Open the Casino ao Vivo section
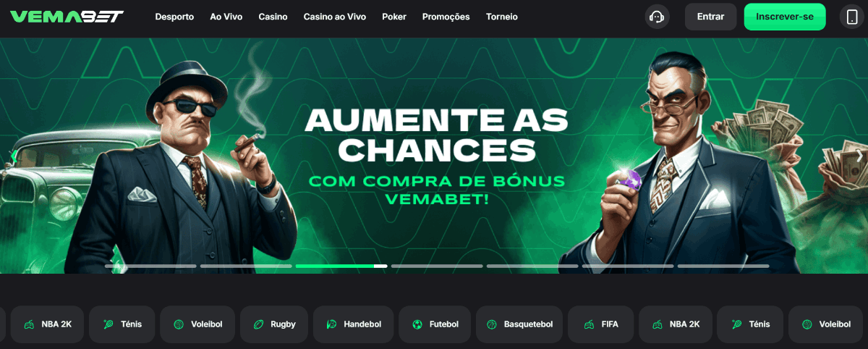868x349 pixels. coord(335,17)
